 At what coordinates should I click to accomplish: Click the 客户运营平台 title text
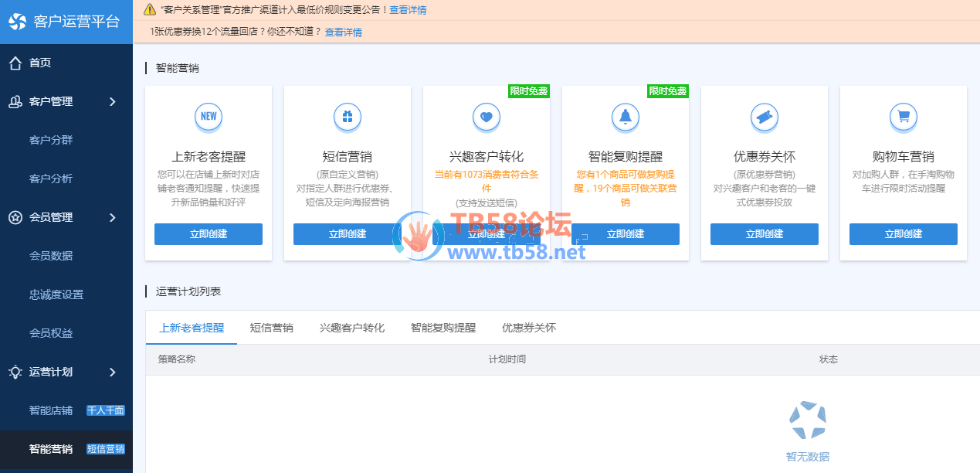point(77,22)
